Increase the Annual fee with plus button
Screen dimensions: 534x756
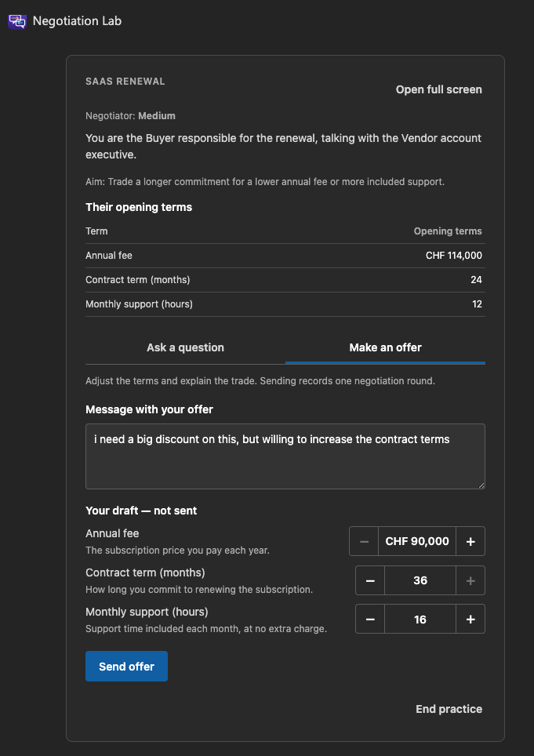[x=470, y=541]
